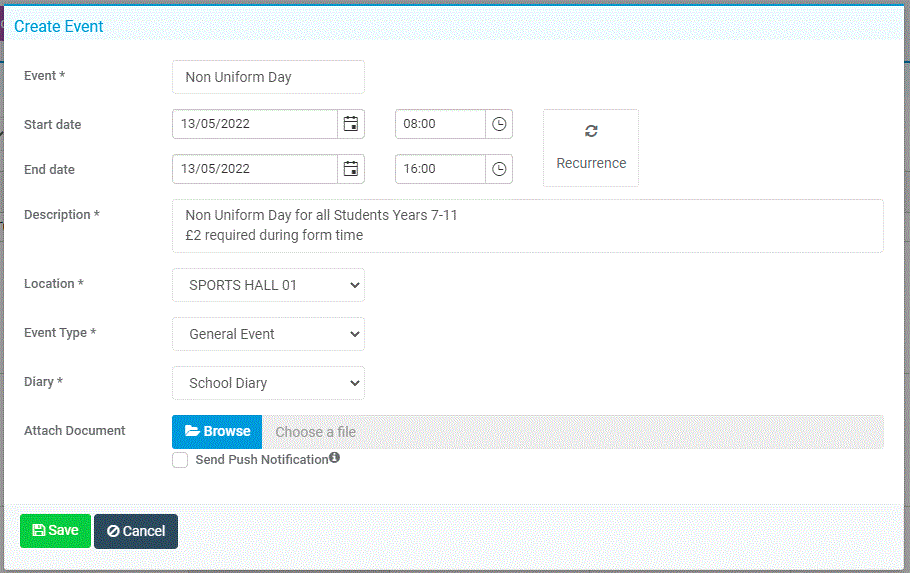Open the start time clock picker
910x573 pixels.
coord(499,124)
